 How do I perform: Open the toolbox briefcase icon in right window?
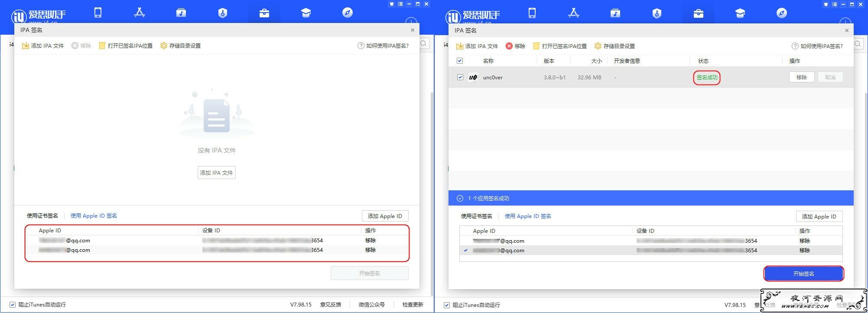click(x=699, y=13)
